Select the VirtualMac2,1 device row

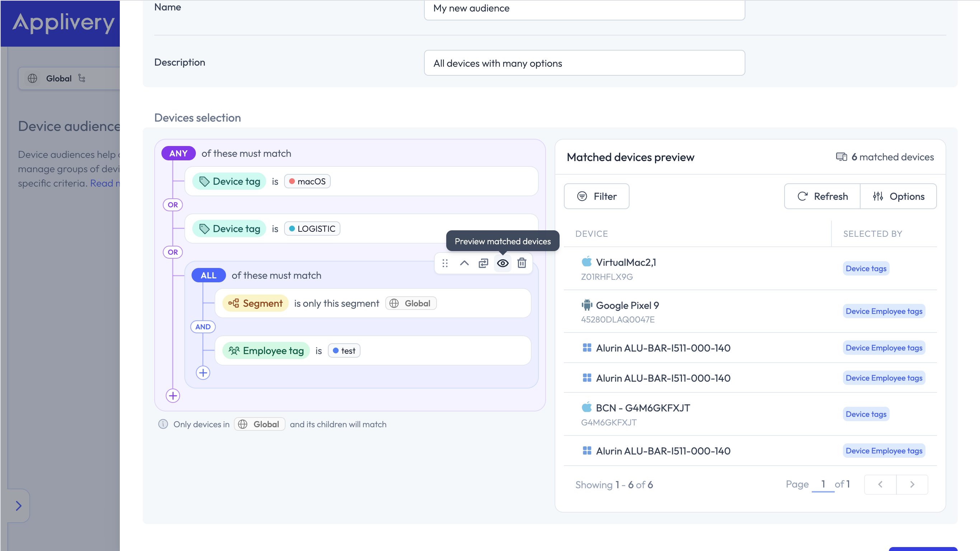tap(750, 269)
